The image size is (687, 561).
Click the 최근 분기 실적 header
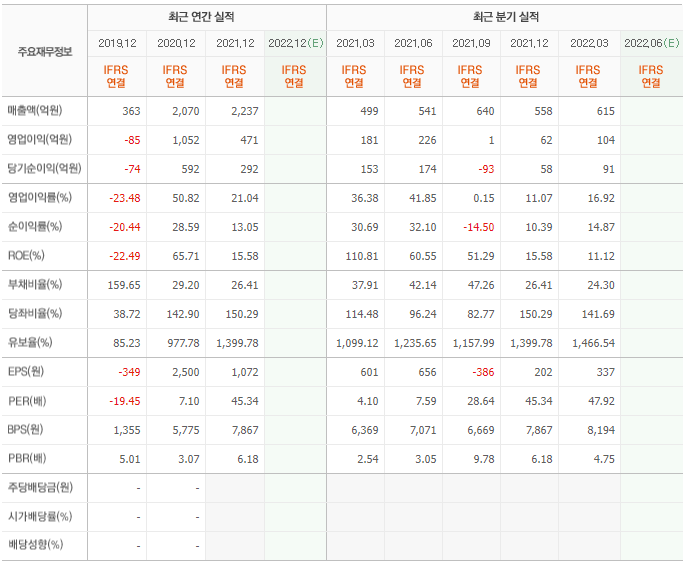(506, 17)
